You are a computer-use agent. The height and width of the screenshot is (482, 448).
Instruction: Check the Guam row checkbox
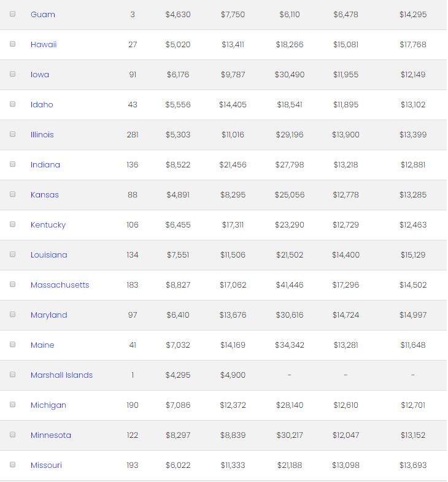(12, 13)
